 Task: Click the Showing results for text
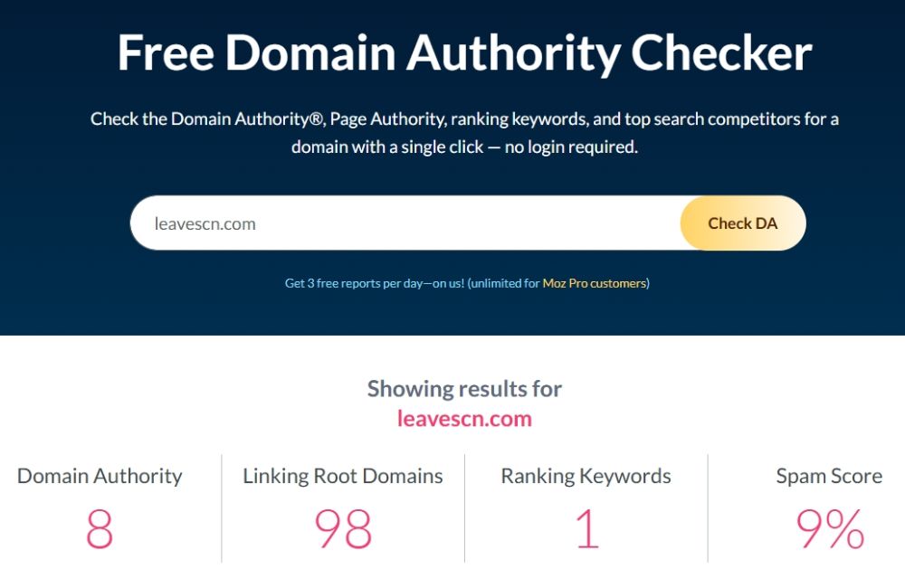[464, 389]
